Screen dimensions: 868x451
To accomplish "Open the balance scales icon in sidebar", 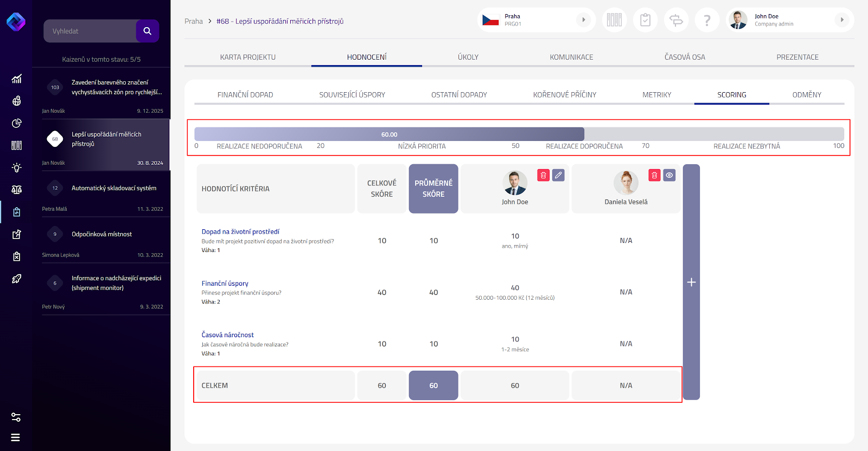I will click(x=17, y=190).
